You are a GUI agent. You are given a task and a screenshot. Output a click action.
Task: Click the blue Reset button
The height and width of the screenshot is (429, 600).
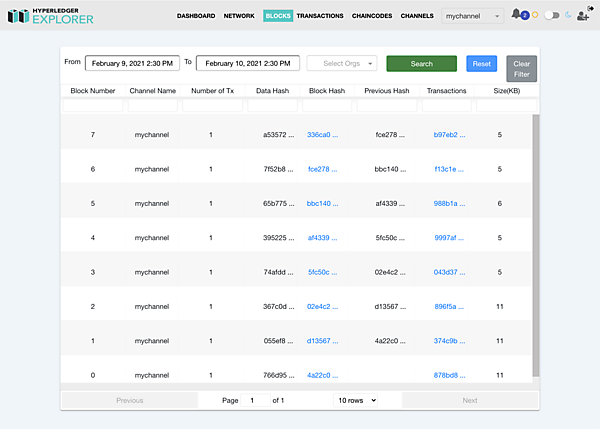pyautogui.click(x=481, y=63)
